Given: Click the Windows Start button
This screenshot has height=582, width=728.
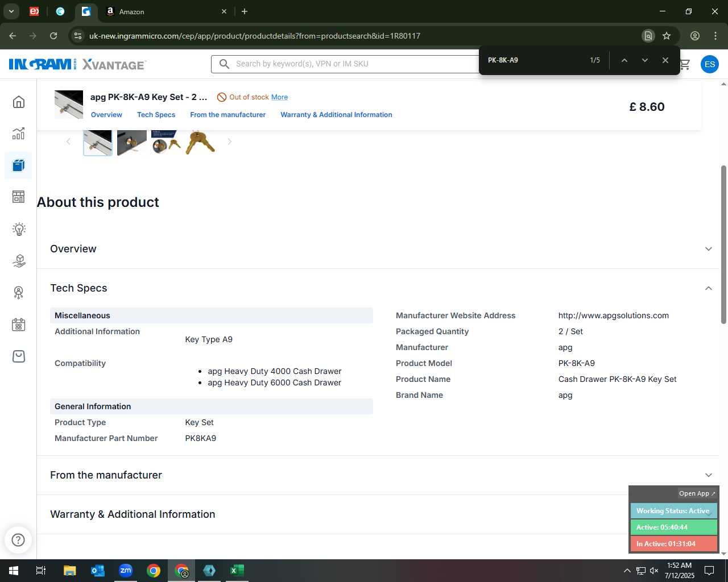Looking at the screenshot, I should (14, 571).
